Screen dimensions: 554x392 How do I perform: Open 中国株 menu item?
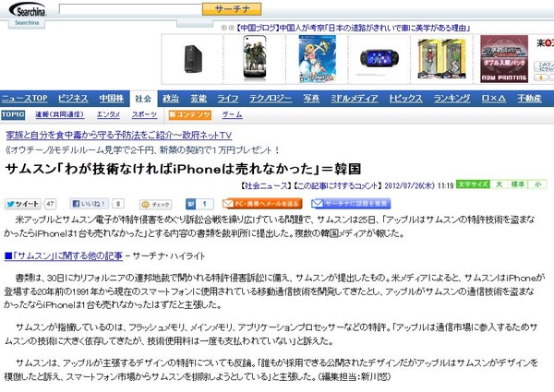tap(112, 98)
